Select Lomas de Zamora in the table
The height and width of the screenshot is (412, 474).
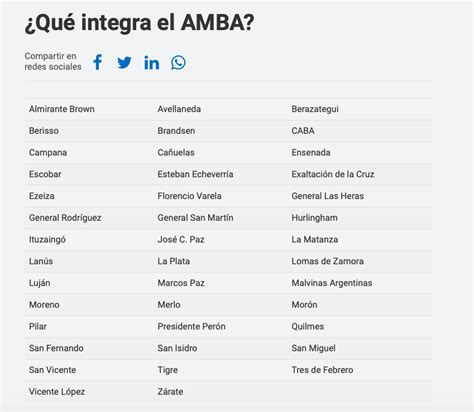pyautogui.click(x=328, y=261)
